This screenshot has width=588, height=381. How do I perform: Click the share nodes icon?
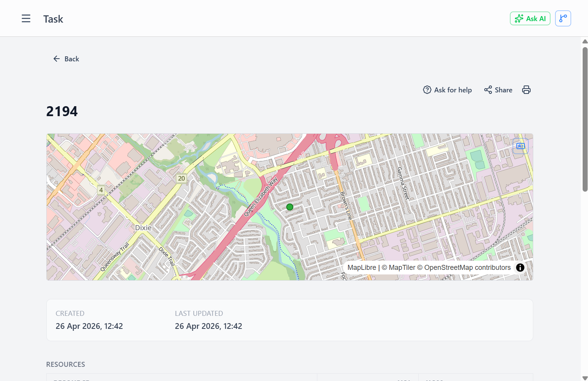point(488,90)
